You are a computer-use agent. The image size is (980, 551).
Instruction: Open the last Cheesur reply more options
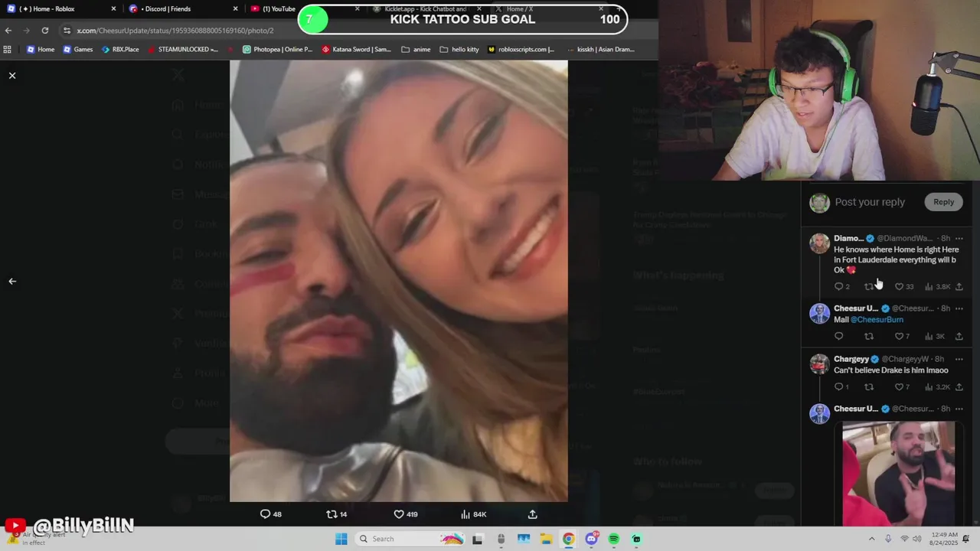click(959, 409)
